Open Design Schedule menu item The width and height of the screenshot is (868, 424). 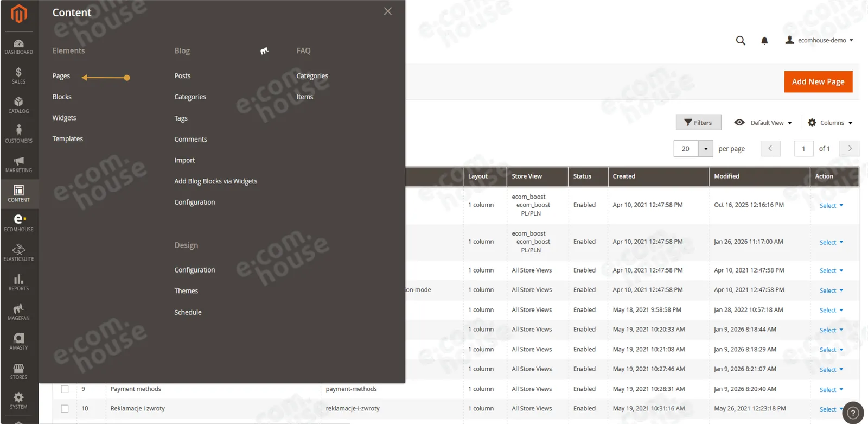[188, 312]
